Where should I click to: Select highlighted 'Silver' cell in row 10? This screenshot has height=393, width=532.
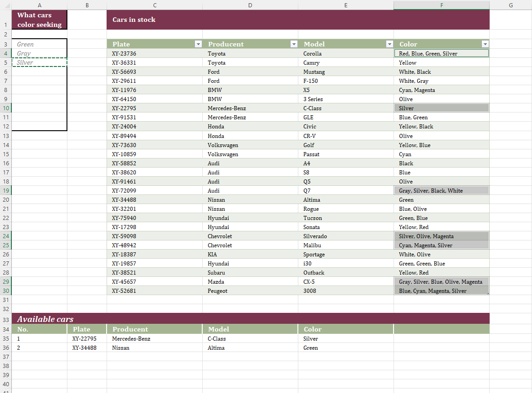pos(441,108)
